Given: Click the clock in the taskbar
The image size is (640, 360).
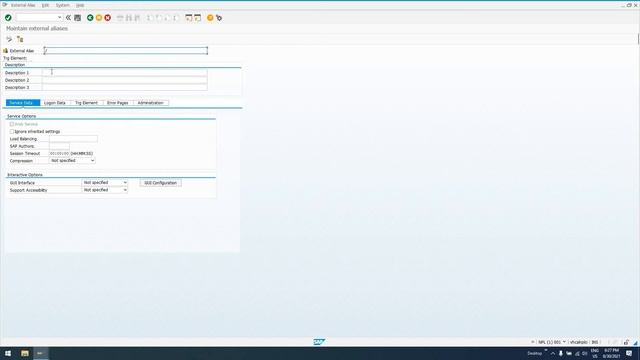Looking at the screenshot, I should (611, 353).
